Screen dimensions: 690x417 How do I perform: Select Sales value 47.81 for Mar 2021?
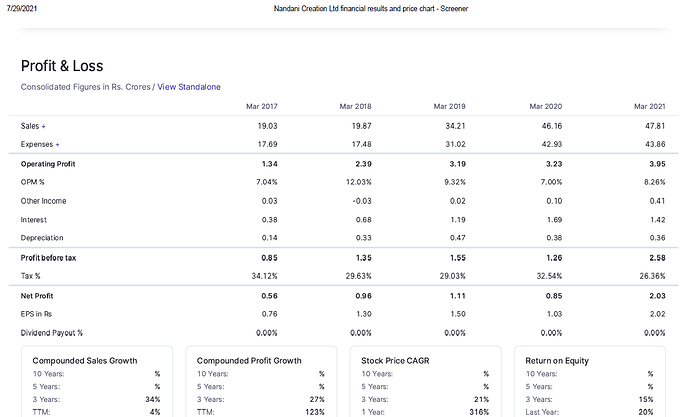pos(655,126)
